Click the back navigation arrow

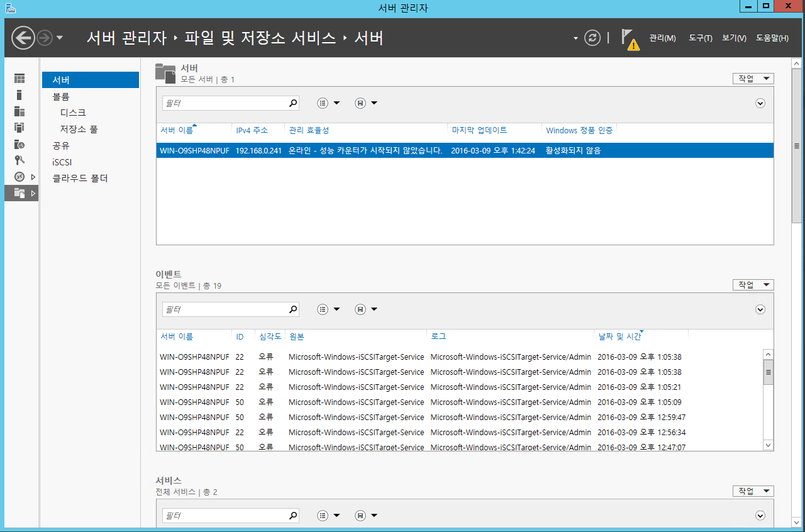(x=23, y=38)
